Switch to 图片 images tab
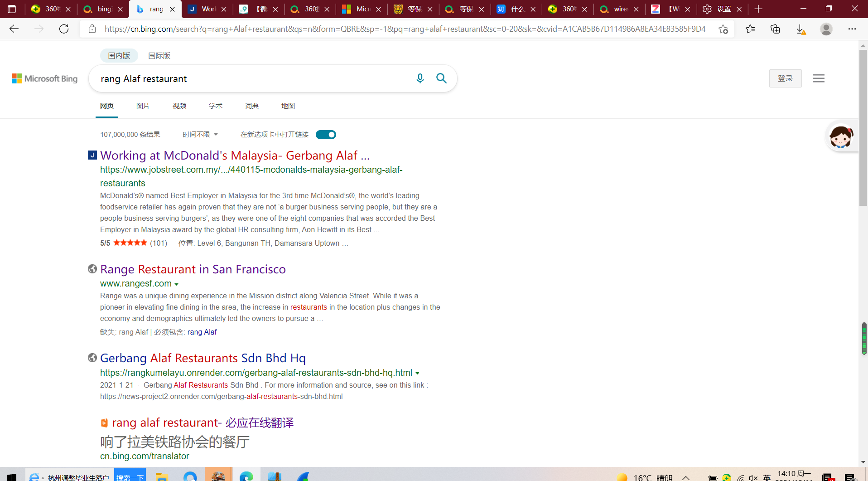Viewport: 868px width, 481px height. (x=143, y=106)
